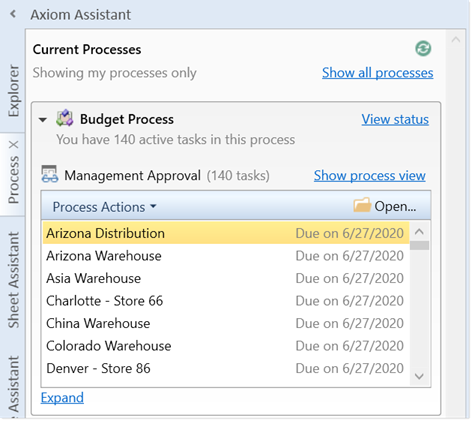Click the Budget Process icon

coord(64,118)
